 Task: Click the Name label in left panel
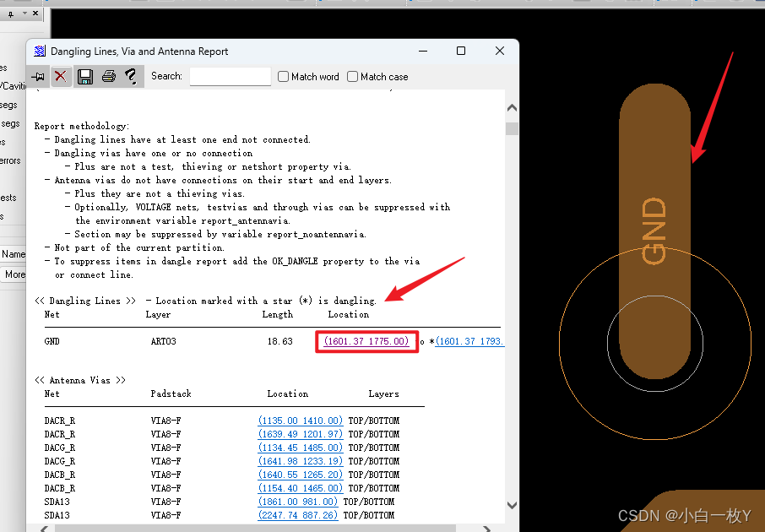point(14,254)
